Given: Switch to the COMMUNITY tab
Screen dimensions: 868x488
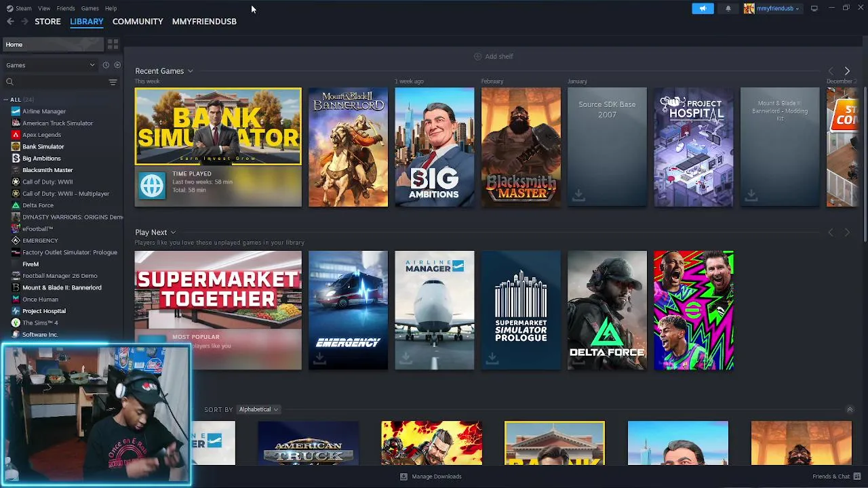Looking at the screenshot, I should coord(138,22).
